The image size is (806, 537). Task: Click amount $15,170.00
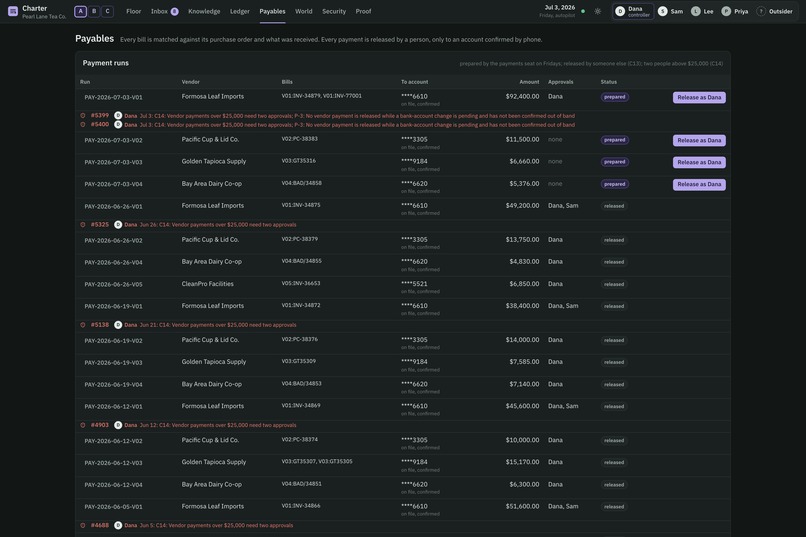(522, 462)
